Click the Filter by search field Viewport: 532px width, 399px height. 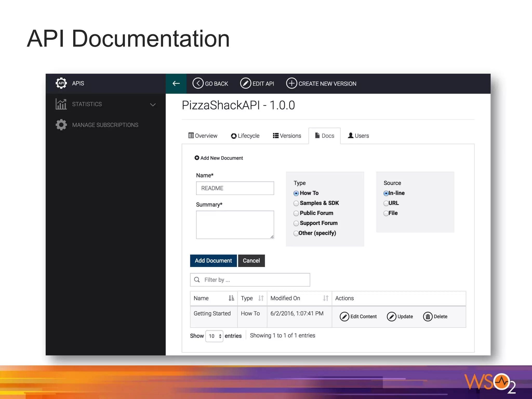(250, 280)
